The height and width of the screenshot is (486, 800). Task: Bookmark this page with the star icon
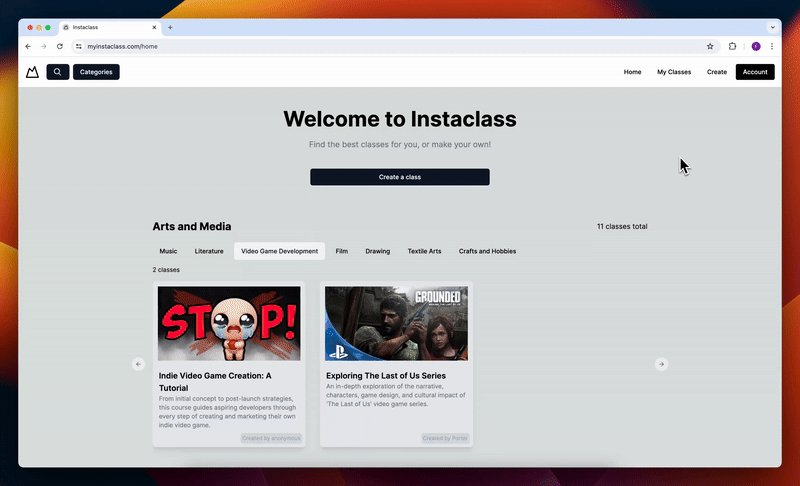point(710,46)
